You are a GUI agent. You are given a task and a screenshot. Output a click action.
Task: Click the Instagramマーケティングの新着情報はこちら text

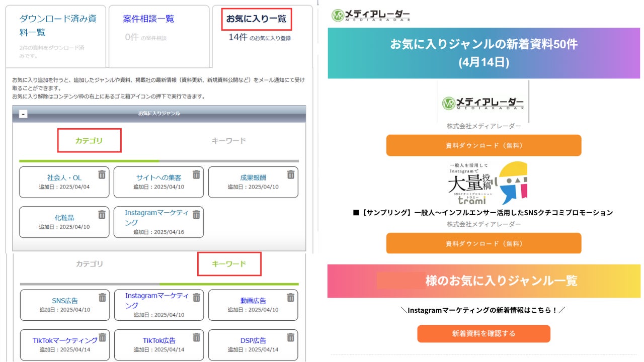click(x=484, y=310)
